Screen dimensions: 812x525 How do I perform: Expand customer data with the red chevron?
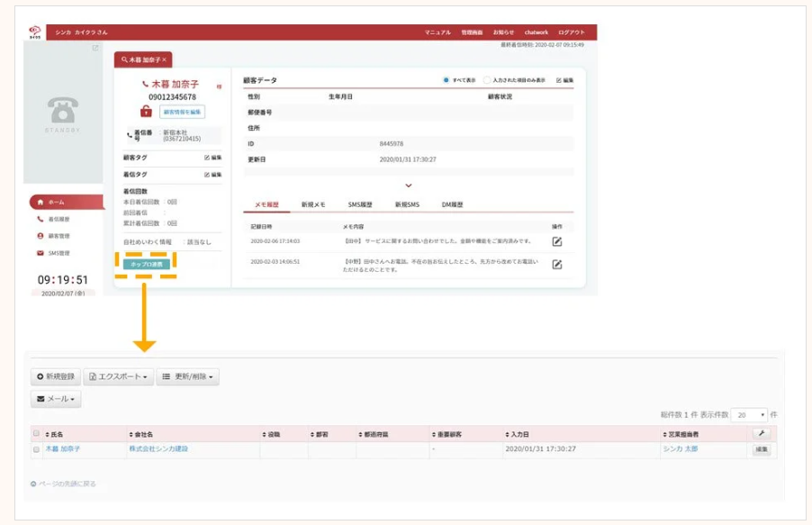(409, 186)
